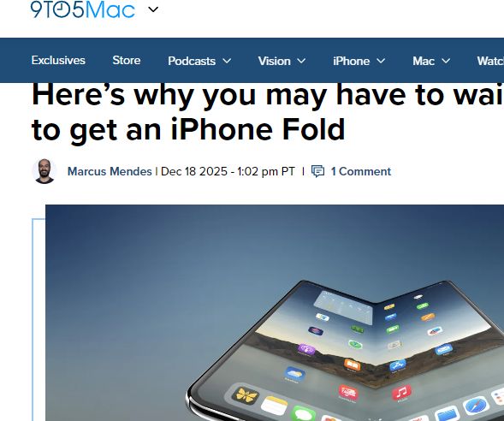Open the Mac section link
This screenshot has width=504, height=421.
click(424, 61)
